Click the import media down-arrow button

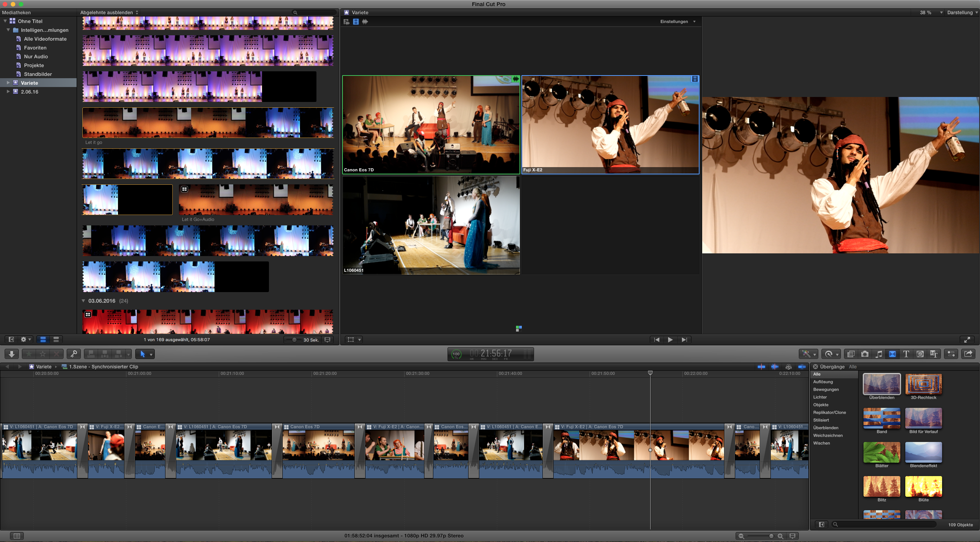click(x=11, y=354)
